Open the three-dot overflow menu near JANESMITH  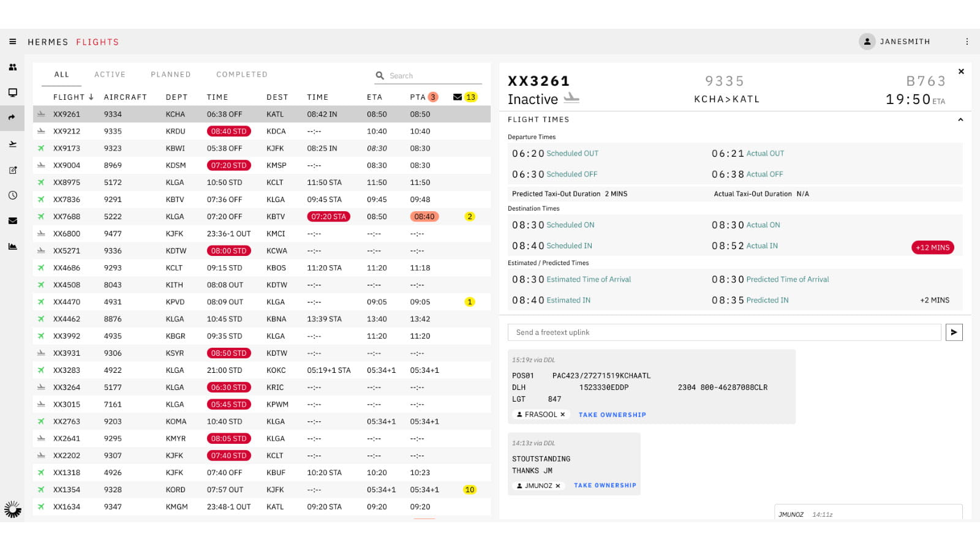pyautogui.click(x=967, y=41)
